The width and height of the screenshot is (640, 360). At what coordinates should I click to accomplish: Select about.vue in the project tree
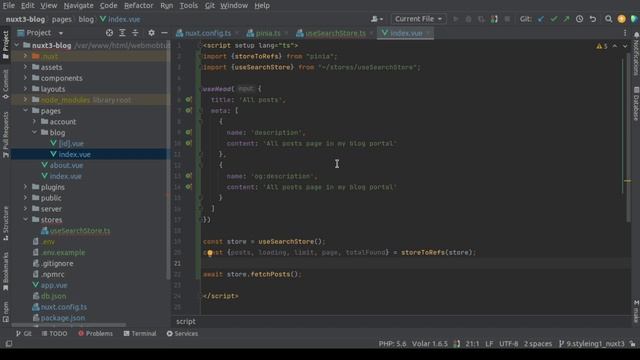tap(66, 165)
